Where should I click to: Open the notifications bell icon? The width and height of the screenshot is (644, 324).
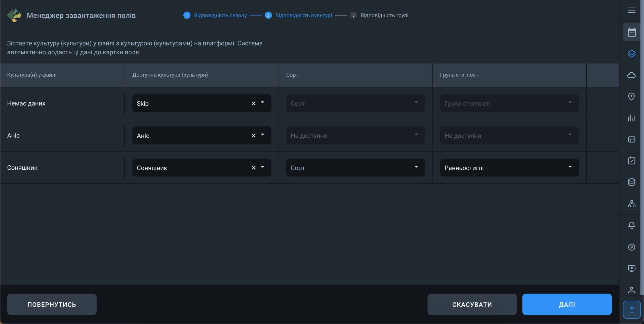tap(631, 225)
